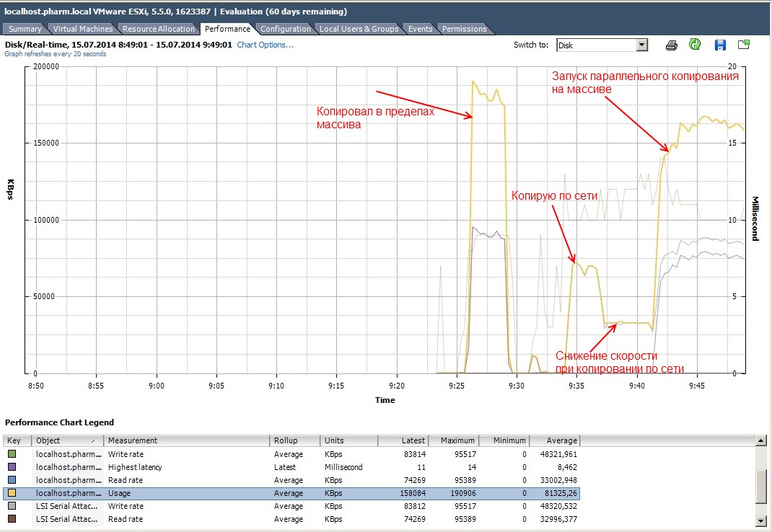Open Chart Options link
Screen dimensions: 772x532
point(265,45)
